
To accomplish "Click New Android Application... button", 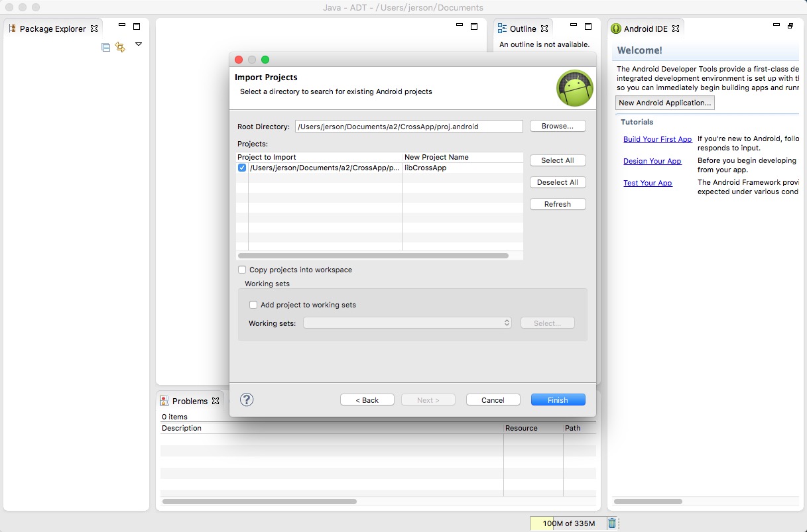I will point(665,103).
